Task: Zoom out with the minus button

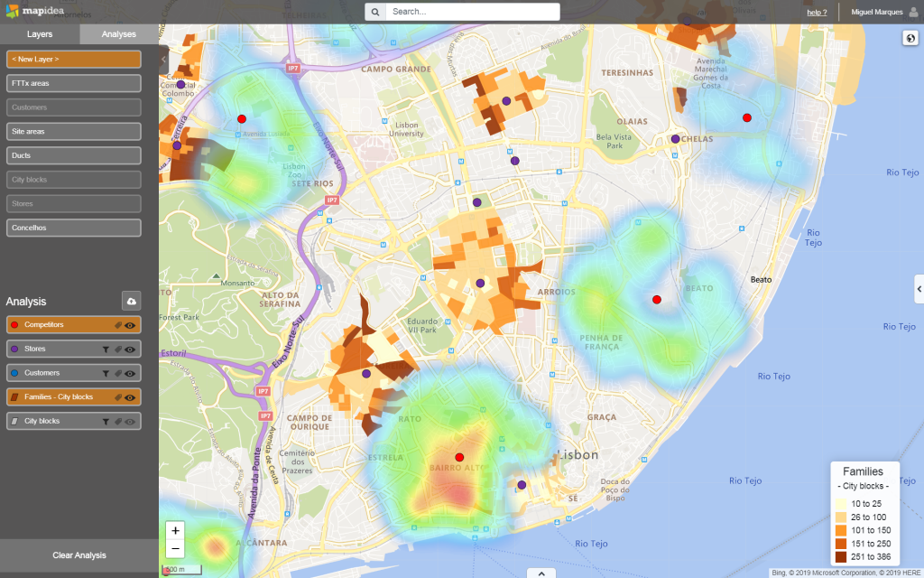Action: click(x=175, y=548)
